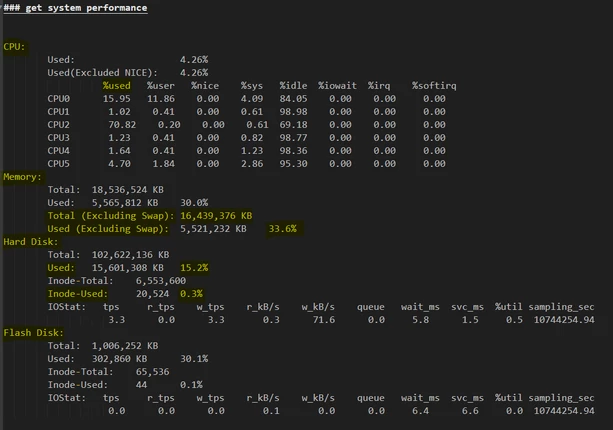Click memory used 5,565,812 KB
Viewport: 613px width, 430px height.
pyautogui.click(x=125, y=202)
